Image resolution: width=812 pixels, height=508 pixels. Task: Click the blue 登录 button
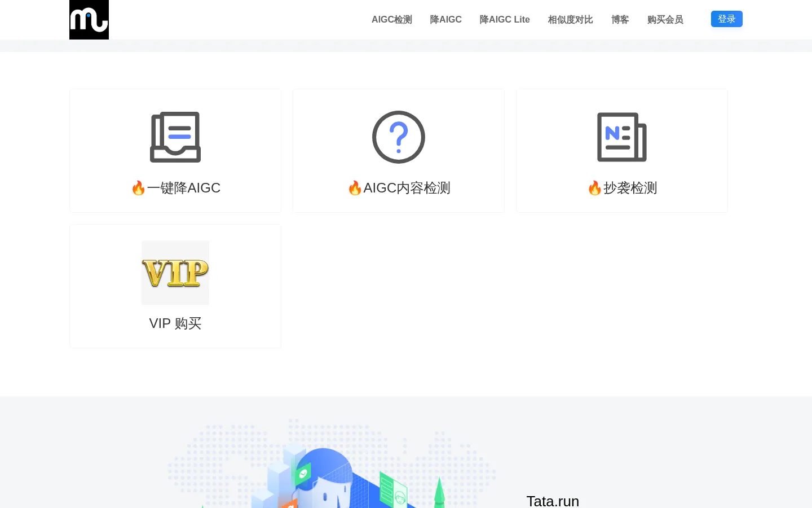727,19
